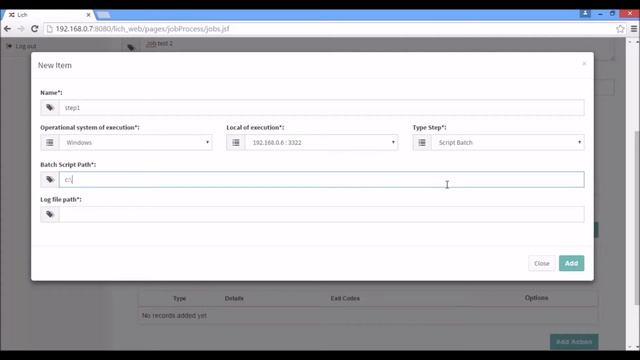
Task: Close the Lich browser tab
Action: [88, 15]
